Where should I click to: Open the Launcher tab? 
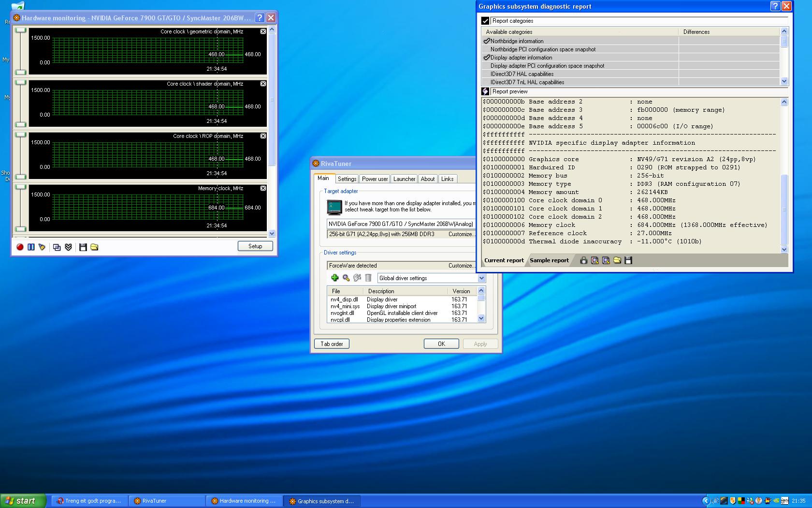pos(404,179)
